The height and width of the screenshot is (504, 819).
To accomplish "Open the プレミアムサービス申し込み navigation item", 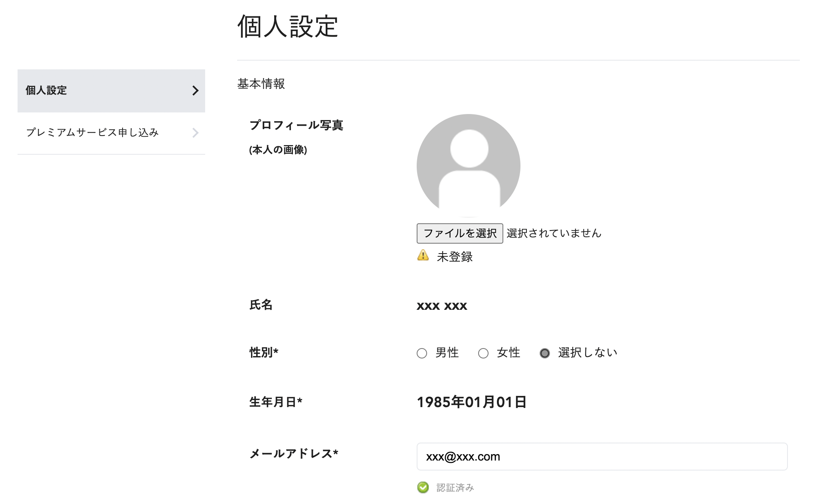I will 92,133.
